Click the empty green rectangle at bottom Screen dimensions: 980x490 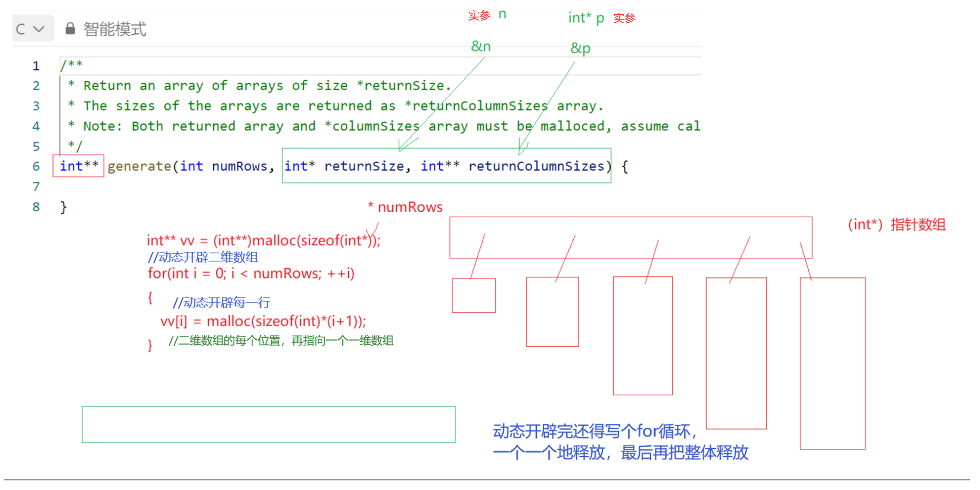(x=268, y=424)
